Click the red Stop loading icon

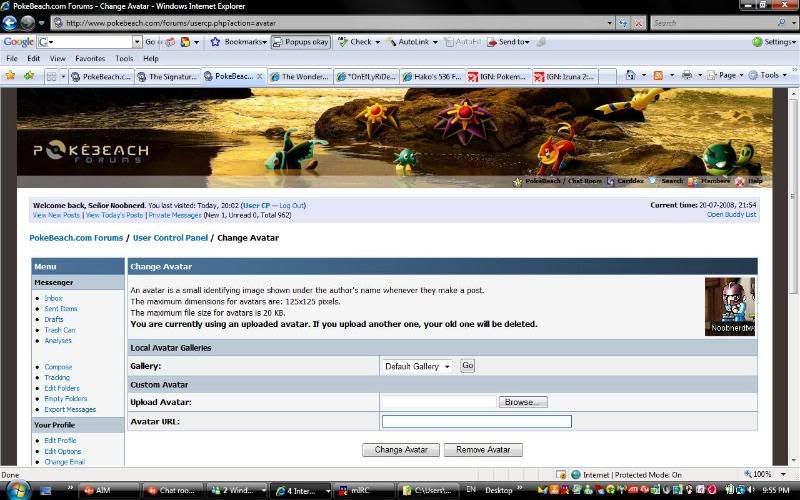638,23
